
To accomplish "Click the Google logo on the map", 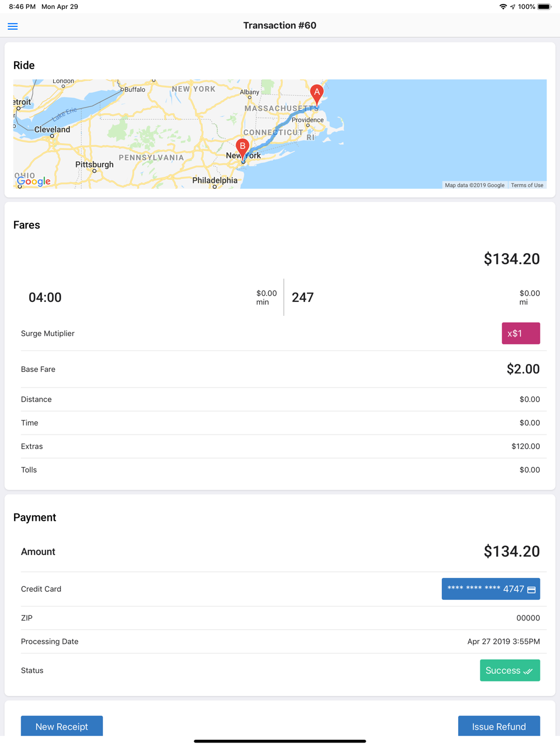I will coord(34,181).
